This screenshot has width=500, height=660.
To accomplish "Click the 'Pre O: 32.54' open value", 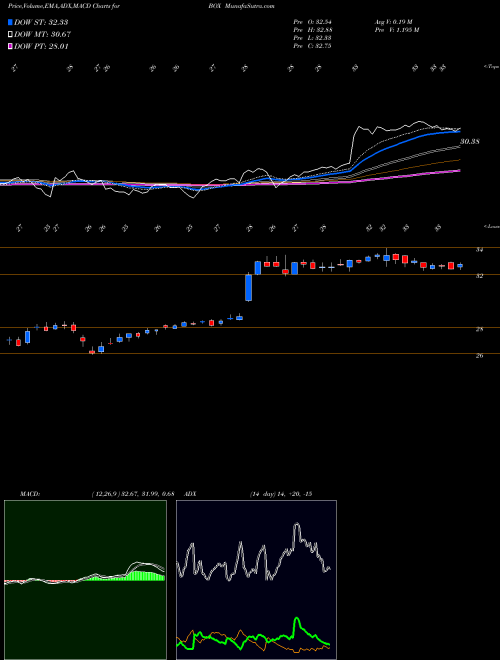I will click(x=312, y=21).
